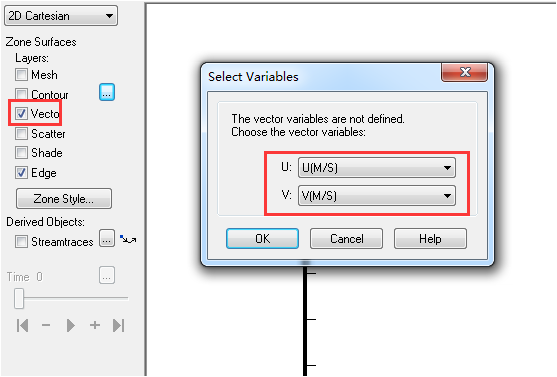Expand the U variable dropdown
This screenshot has height=377, width=557.
click(377, 167)
